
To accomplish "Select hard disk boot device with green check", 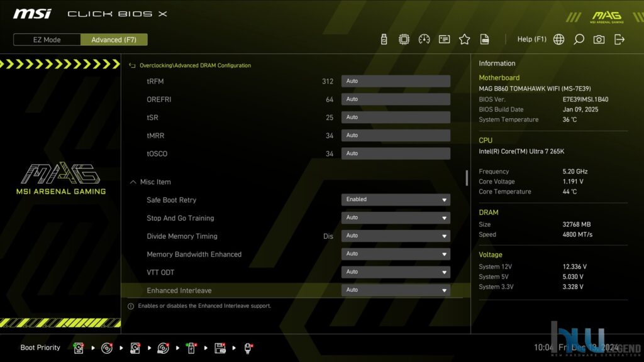I will [x=79, y=348].
